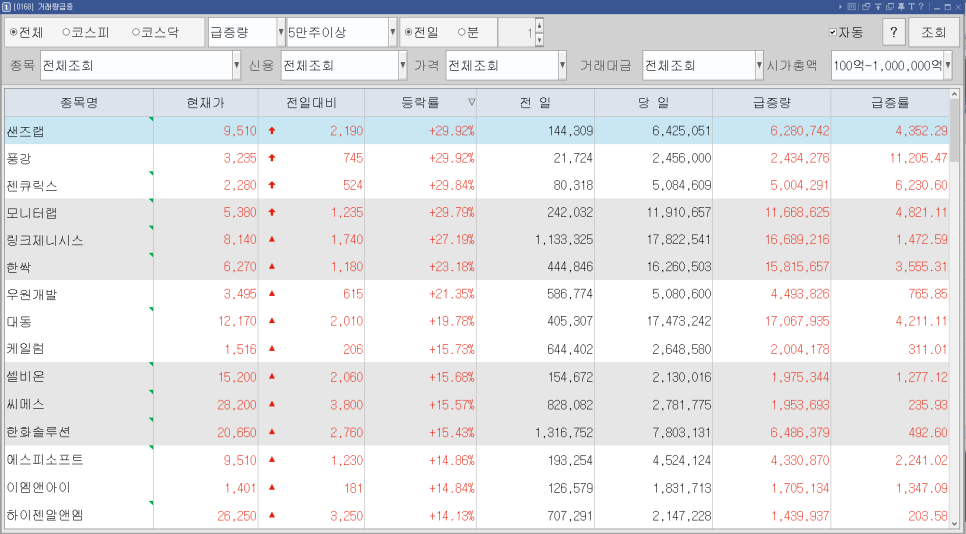Click the red triangle in the 한싹 row
Image resolution: width=966 pixels, height=534 pixels.
272,266
